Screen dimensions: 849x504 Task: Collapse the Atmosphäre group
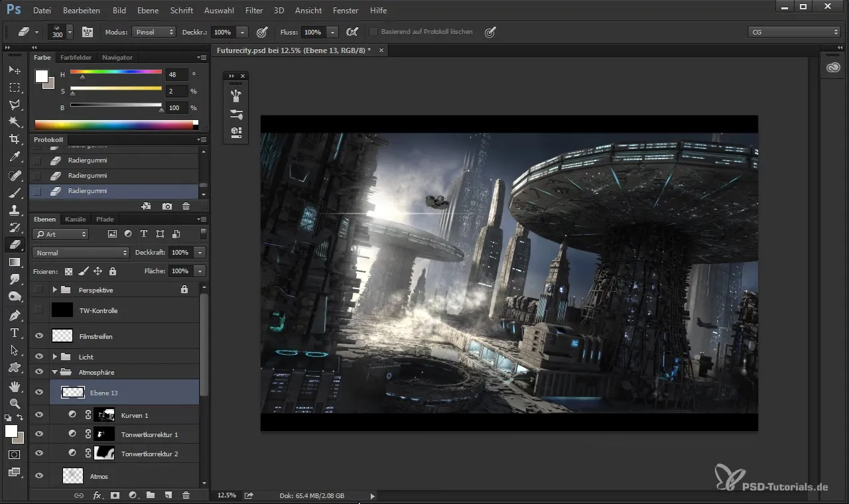pos(55,373)
